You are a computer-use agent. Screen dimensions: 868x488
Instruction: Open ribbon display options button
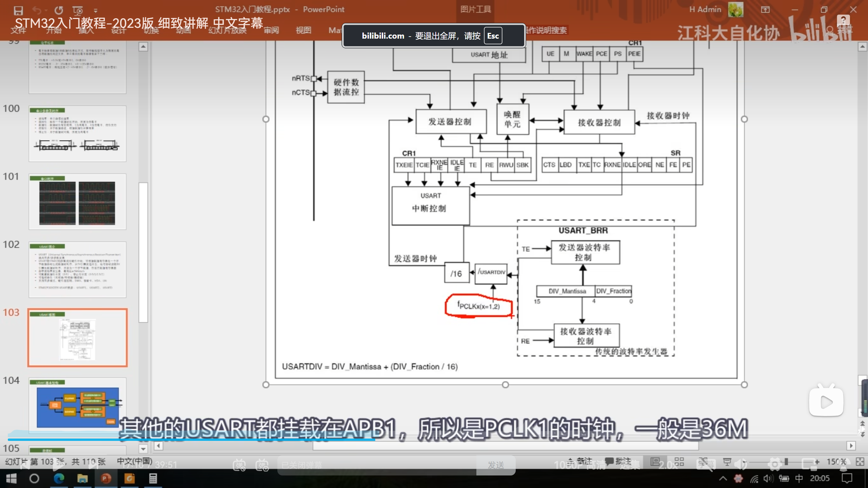[765, 9]
